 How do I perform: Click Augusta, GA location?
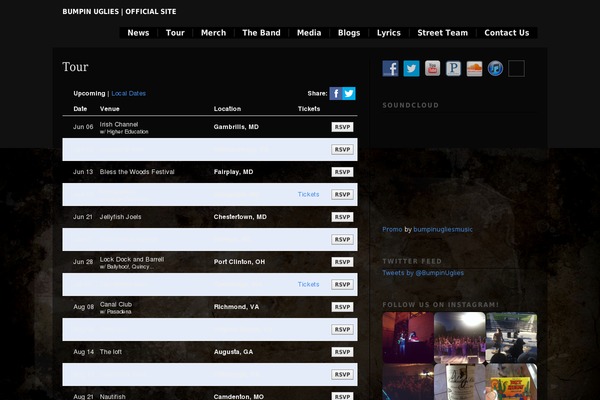pyautogui.click(x=233, y=352)
